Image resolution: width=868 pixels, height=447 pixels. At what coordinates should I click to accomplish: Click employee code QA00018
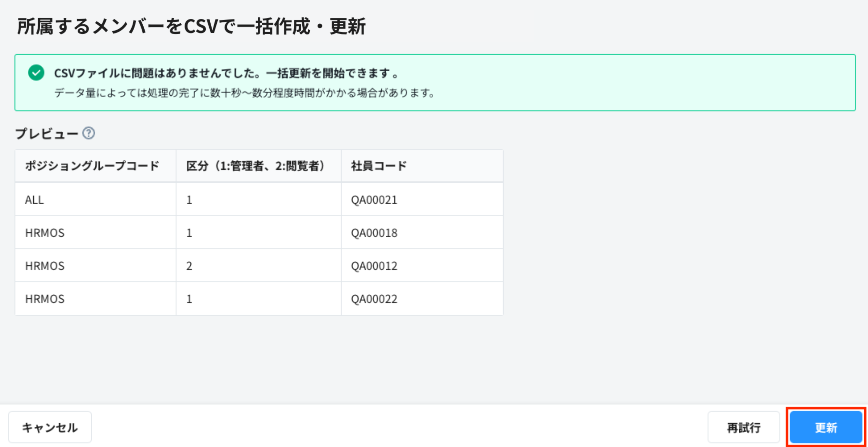(374, 233)
